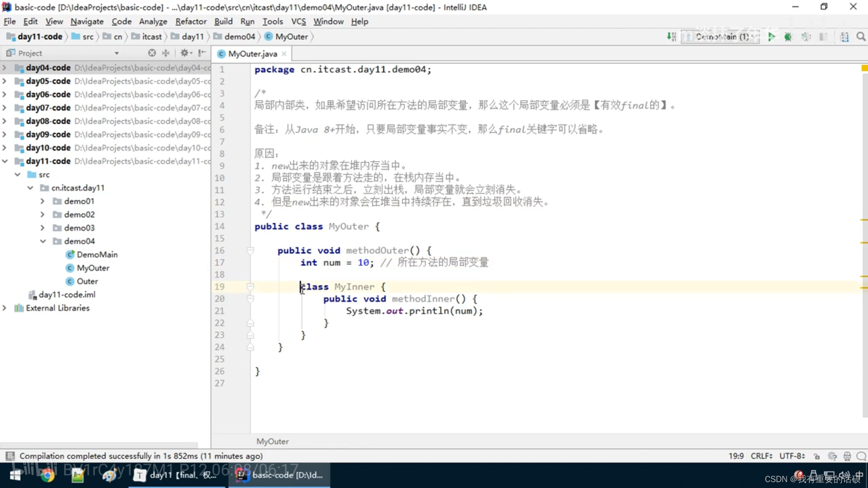Image resolution: width=868 pixels, height=488 pixels.
Task: Open the Refactor menu
Action: 191,21
